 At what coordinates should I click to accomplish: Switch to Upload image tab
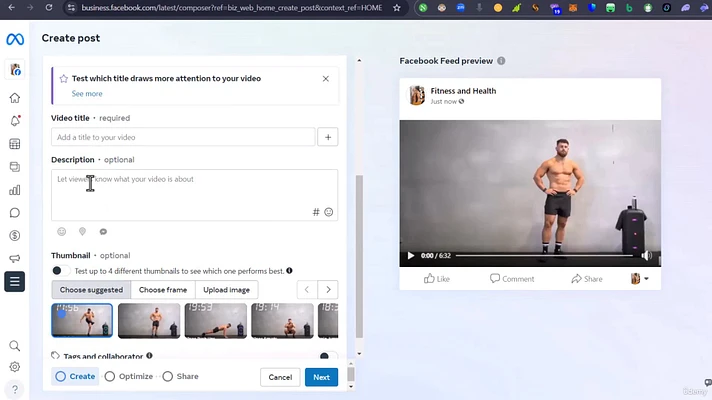click(226, 290)
